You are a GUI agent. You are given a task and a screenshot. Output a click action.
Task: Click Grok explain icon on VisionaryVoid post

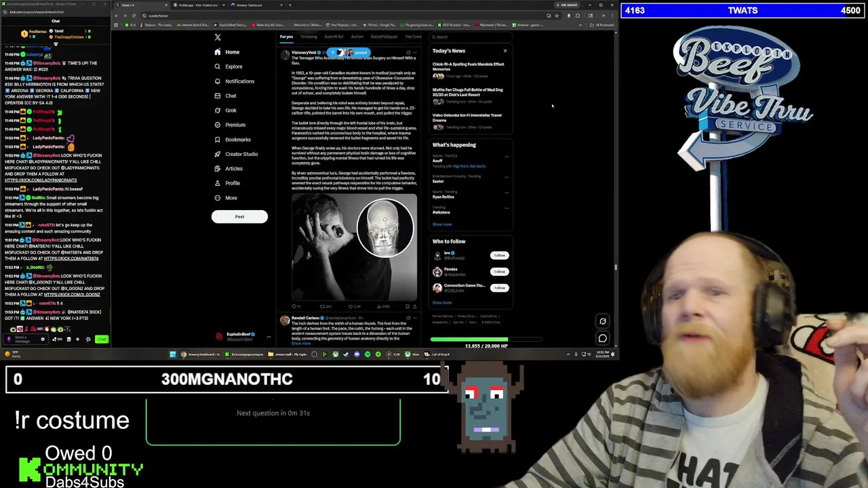point(408,52)
